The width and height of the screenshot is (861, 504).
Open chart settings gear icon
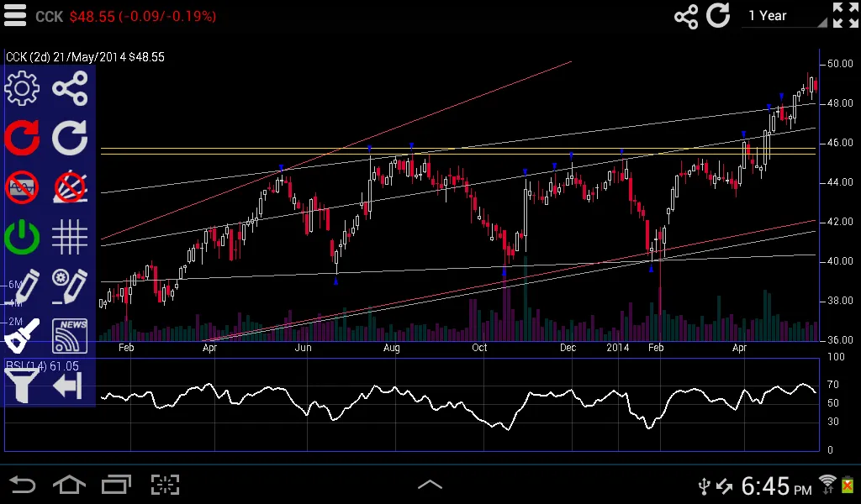pos(22,87)
